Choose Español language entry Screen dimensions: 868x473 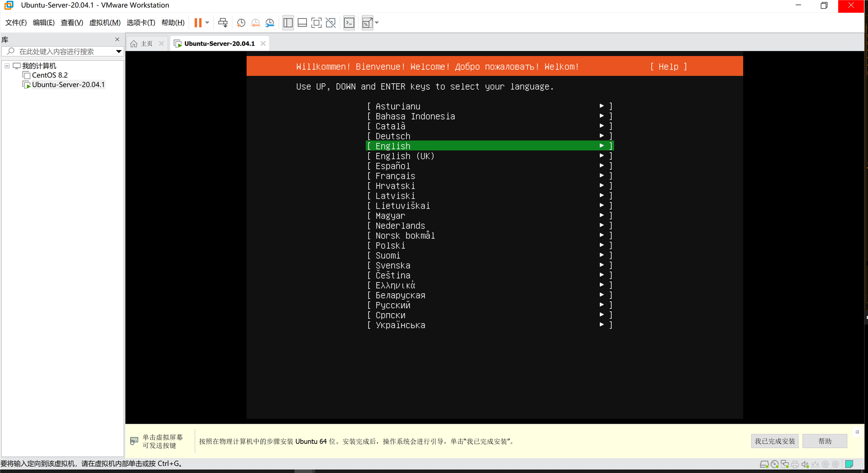click(x=490, y=166)
